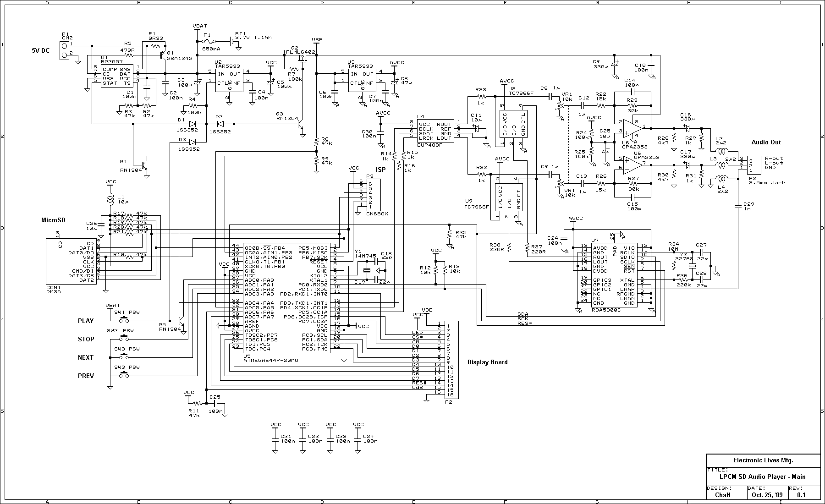This screenshot has width=825, height=504.
Task: Select the Y1 14M745 crystal symbol
Action: 367,270
